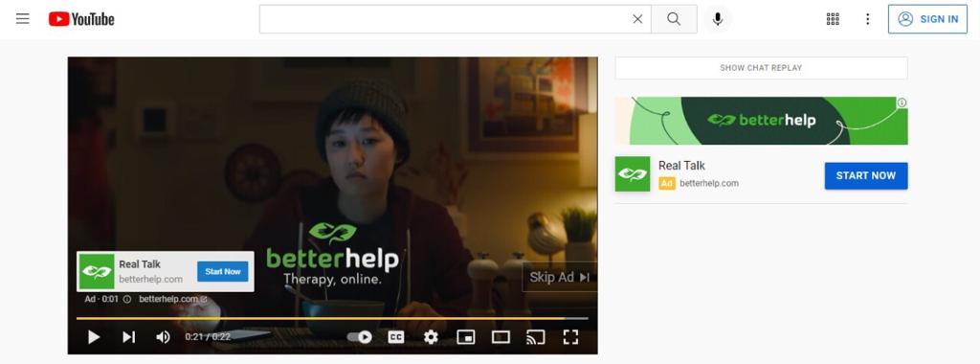Click the yellow Ad badge in sidebar
This screenshot has width=980, height=364.
click(667, 183)
